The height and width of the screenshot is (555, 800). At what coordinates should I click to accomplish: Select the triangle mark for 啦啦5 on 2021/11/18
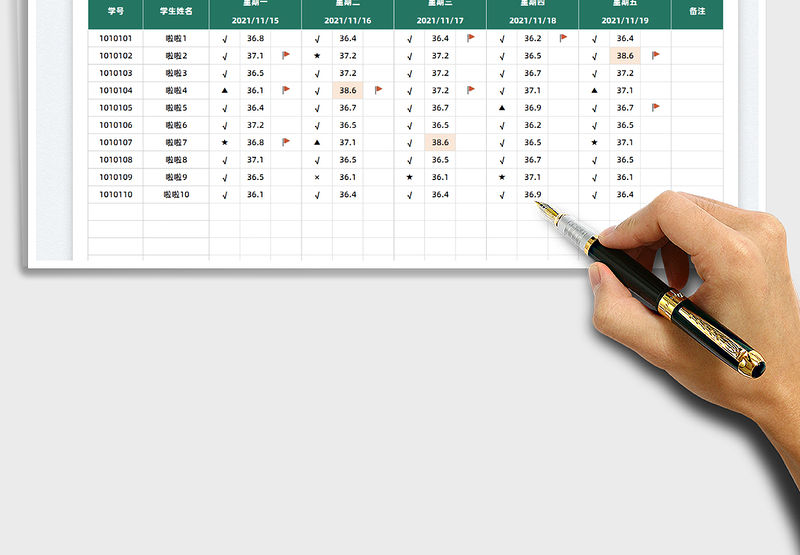tap(502, 108)
